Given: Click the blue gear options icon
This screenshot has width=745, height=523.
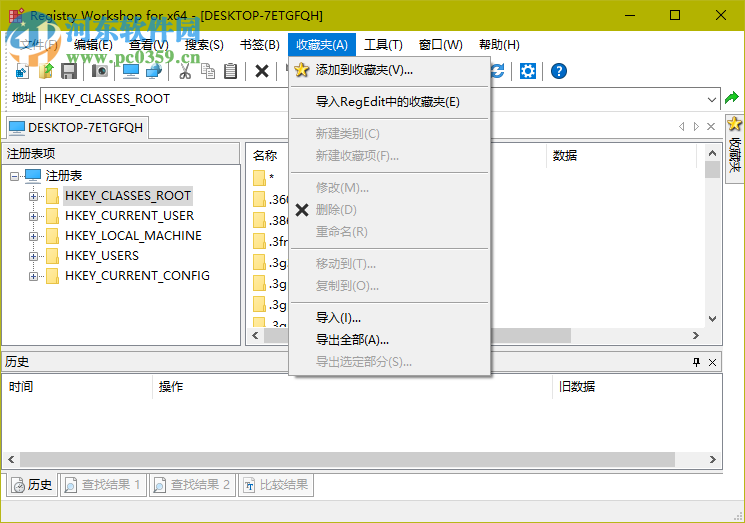Looking at the screenshot, I should pos(527,71).
